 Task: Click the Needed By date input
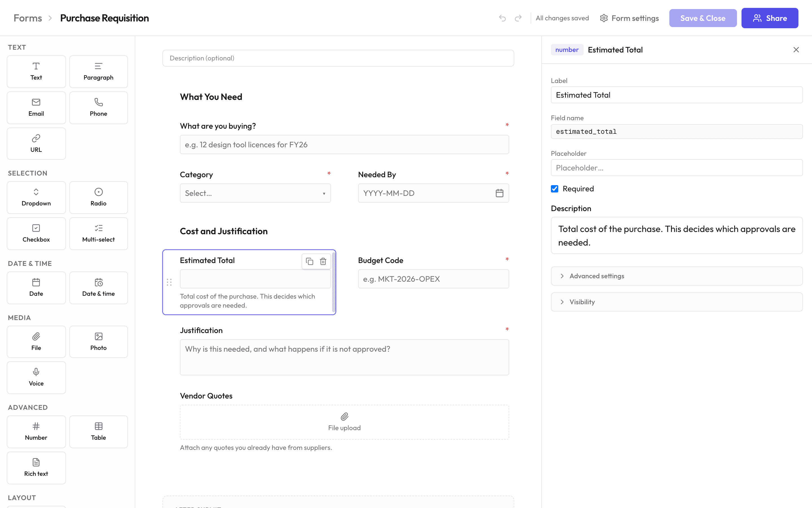tap(434, 193)
